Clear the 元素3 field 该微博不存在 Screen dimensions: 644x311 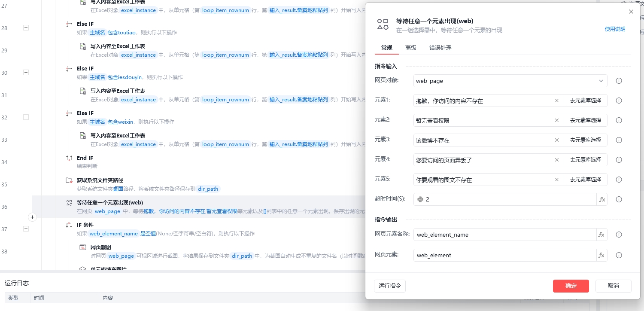pos(557,140)
